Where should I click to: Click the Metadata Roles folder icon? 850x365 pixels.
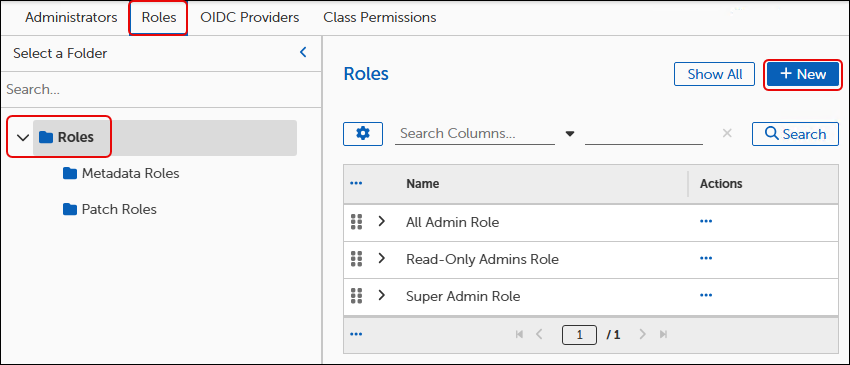tap(70, 174)
